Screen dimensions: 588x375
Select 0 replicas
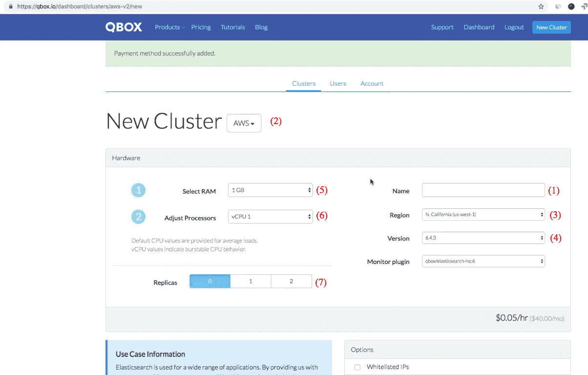click(x=210, y=281)
